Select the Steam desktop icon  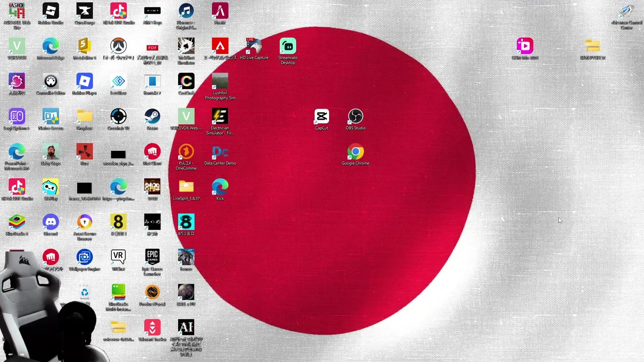pyautogui.click(x=152, y=117)
